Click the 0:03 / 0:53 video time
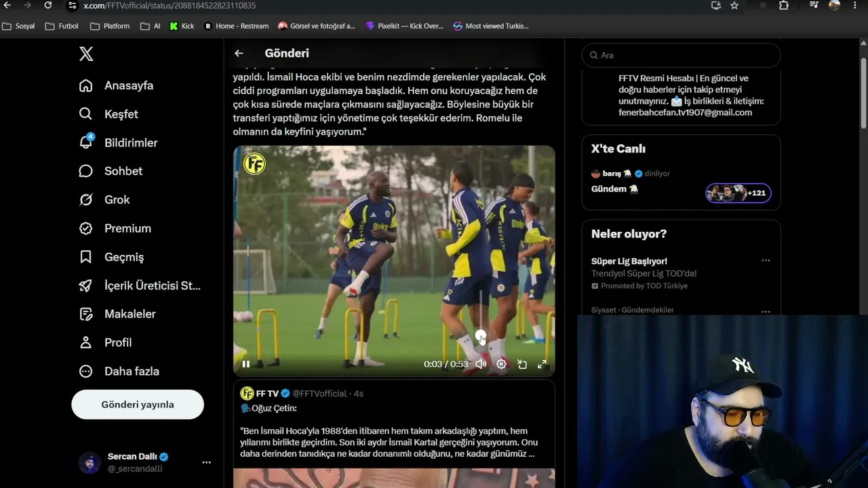Image resolution: width=868 pixels, height=488 pixels. 446,364
